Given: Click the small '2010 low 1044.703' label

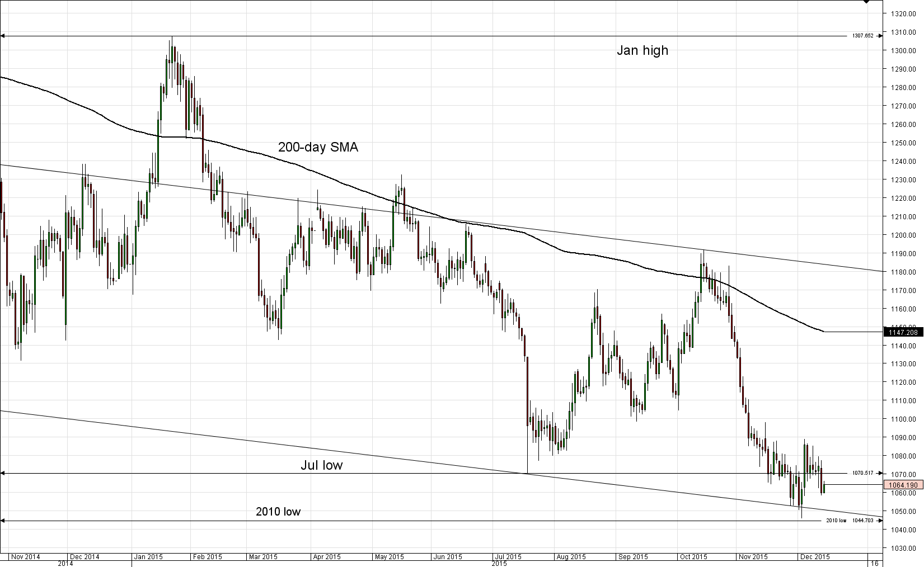Looking at the screenshot, I should pos(850,521).
